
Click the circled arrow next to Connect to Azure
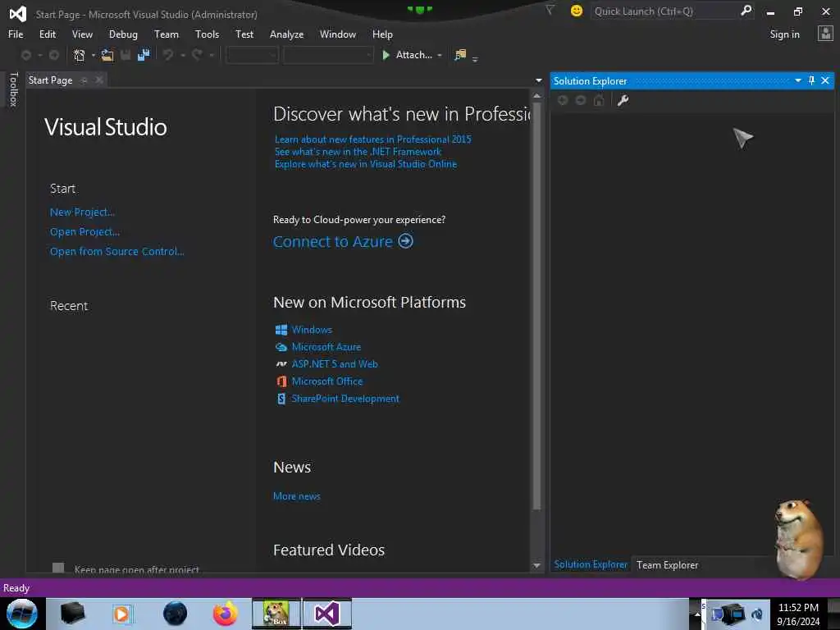[x=405, y=241]
